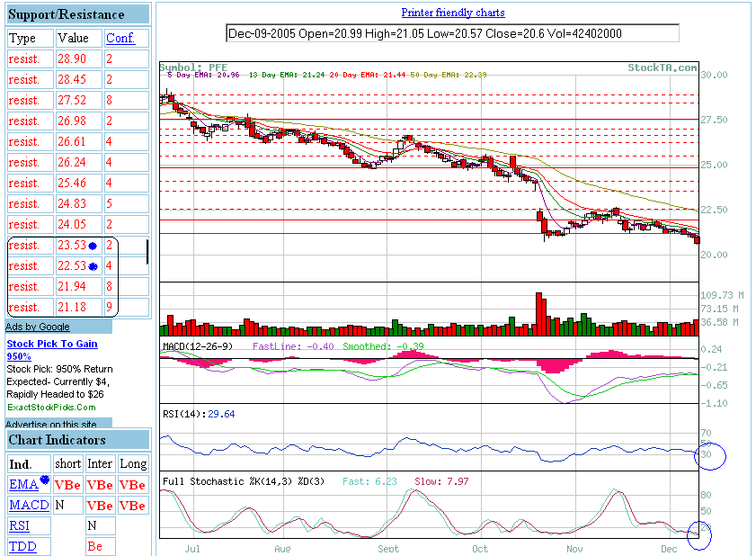Click the circled stochastic reading at chart end
This screenshot has height=556, width=756.
(x=698, y=534)
